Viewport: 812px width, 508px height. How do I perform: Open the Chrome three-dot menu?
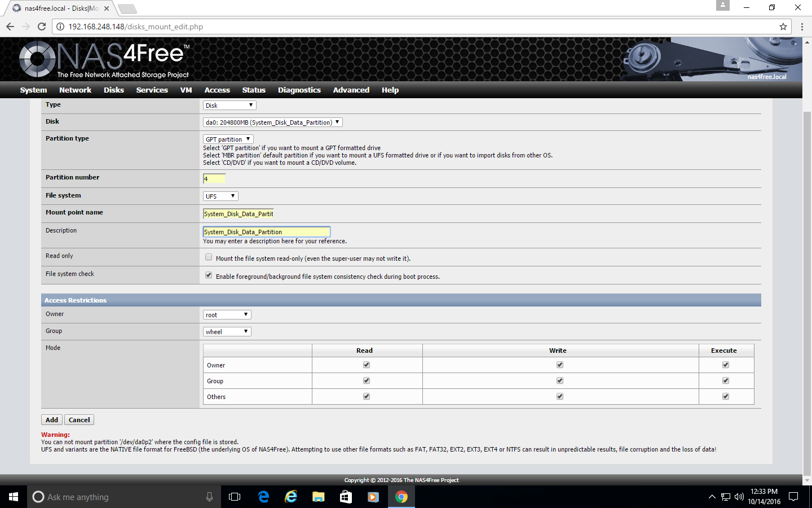[802, 27]
